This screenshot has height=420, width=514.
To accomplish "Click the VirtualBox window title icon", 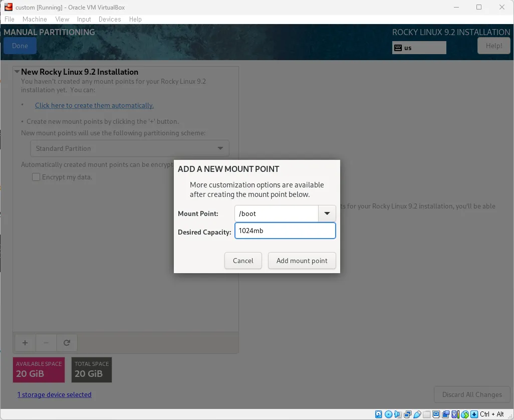I will pyautogui.click(x=8, y=7).
